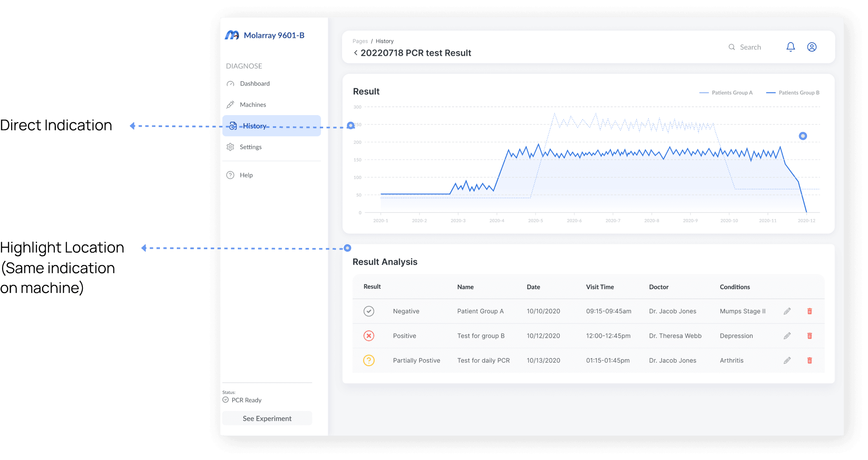Edit the Negative result row
The width and height of the screenshot is (868, 460).
[787, 311]
